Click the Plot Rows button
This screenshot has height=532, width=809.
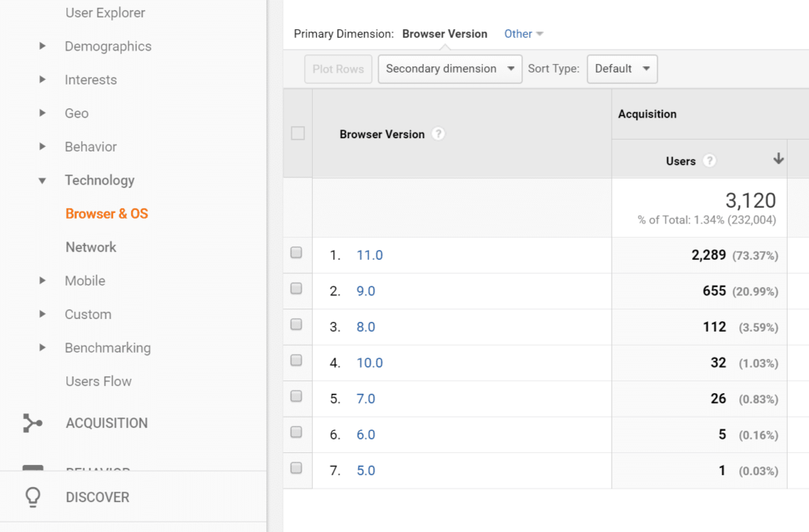pos(338,69)
